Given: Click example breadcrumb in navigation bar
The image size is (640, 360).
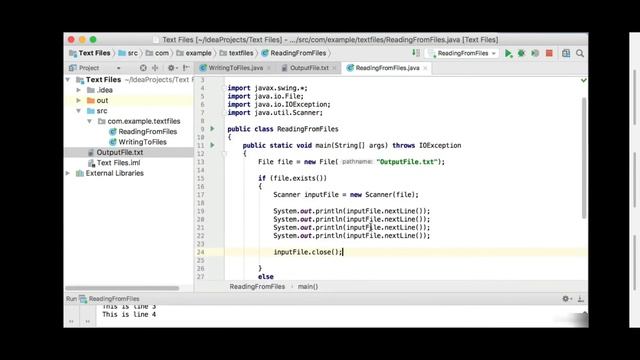Looking at the screenshot, I should click(194, 53).
